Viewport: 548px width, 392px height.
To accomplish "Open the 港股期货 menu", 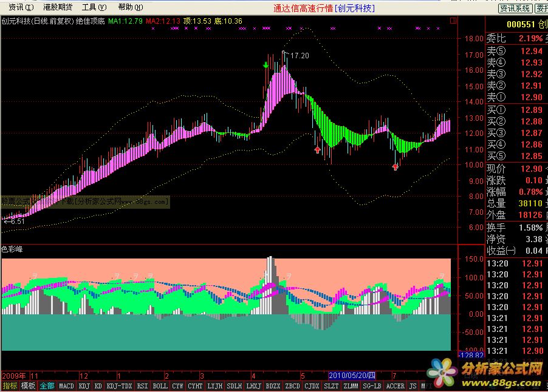I will tap(58, 7).
